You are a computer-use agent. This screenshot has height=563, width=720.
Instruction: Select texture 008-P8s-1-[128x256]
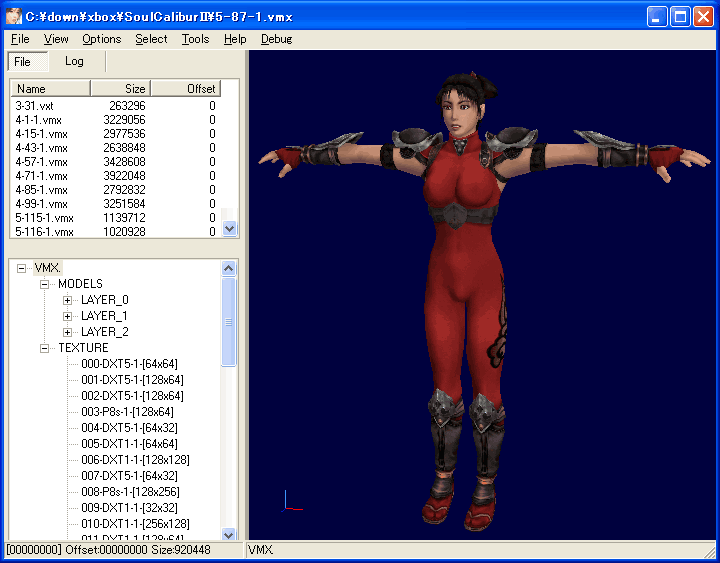pyautogui.click(x=130, y=492)
